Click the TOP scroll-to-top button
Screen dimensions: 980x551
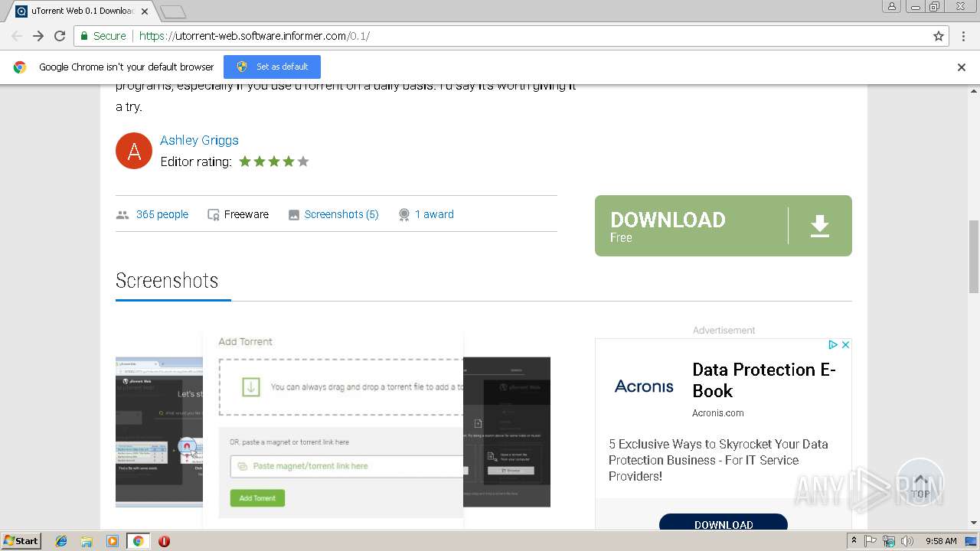point(920,484)
